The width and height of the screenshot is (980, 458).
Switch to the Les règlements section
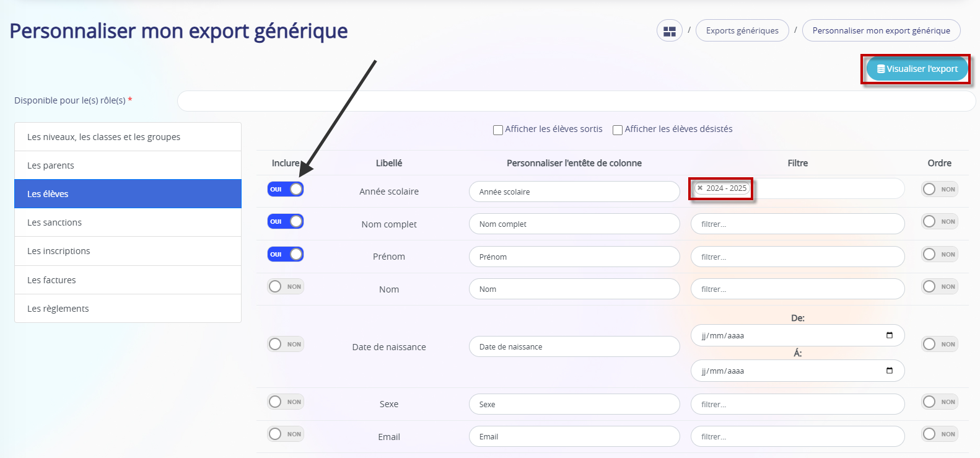pyautogui.click(x=128, y=309)
